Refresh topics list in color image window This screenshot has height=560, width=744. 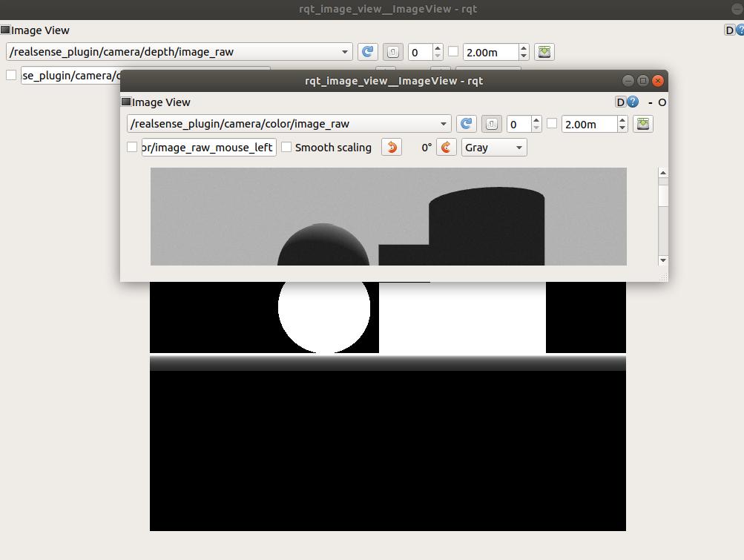point(466,124)
